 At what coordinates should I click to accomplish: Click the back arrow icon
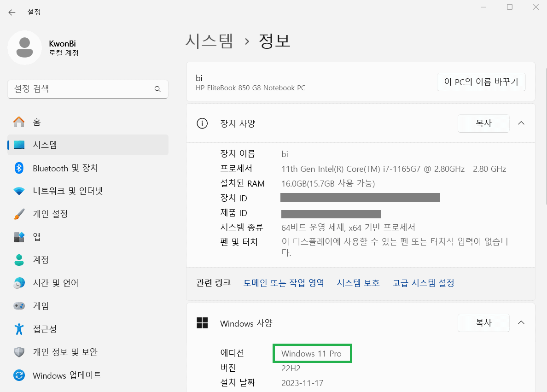[12, 12]
